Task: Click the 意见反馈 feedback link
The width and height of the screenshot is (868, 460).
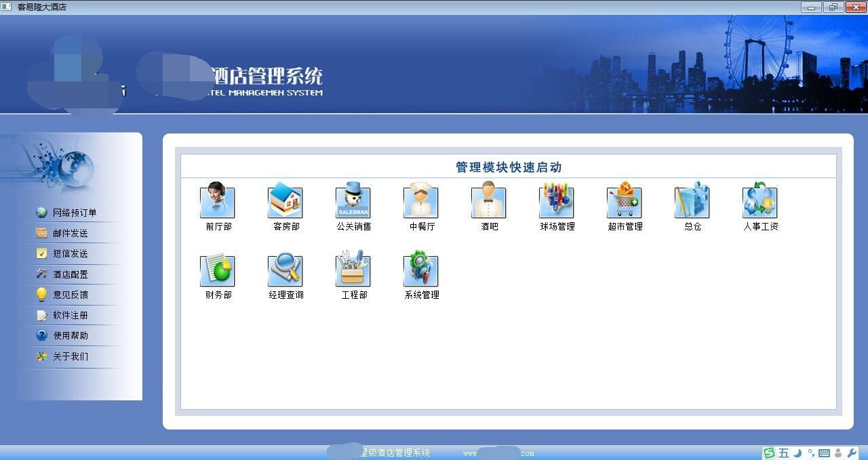Action: (71, 295)
